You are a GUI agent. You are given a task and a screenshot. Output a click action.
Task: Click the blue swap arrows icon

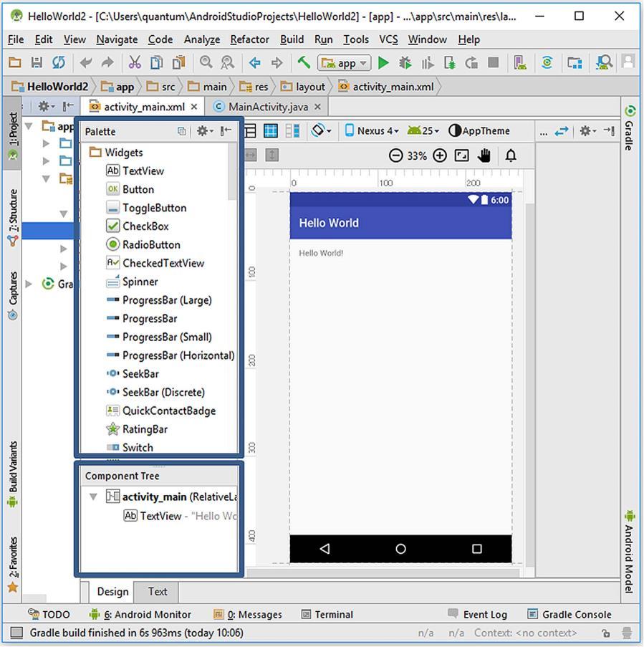pyautogui.click(x=562, y=131)
